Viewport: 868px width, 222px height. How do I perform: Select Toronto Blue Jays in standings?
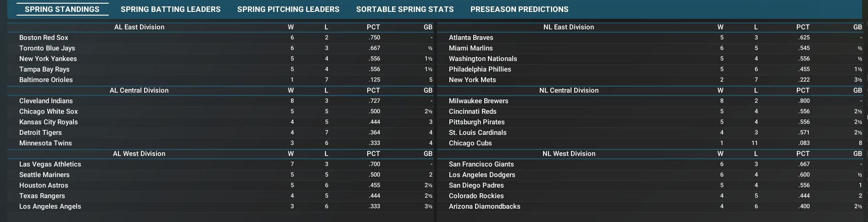(x=47, y=48)
